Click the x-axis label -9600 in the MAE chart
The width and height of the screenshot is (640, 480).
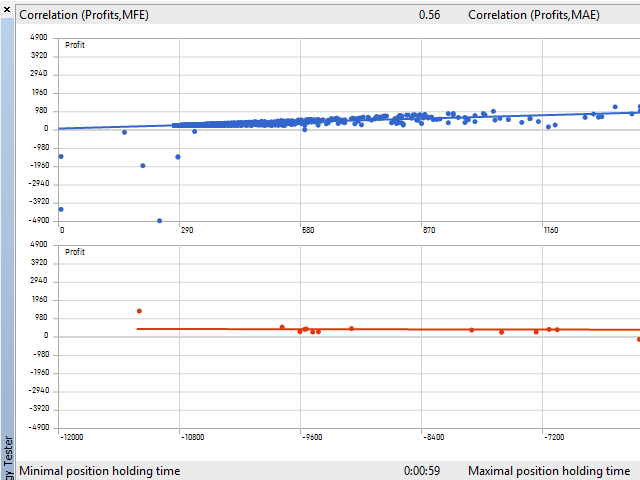tap(312, 437)
